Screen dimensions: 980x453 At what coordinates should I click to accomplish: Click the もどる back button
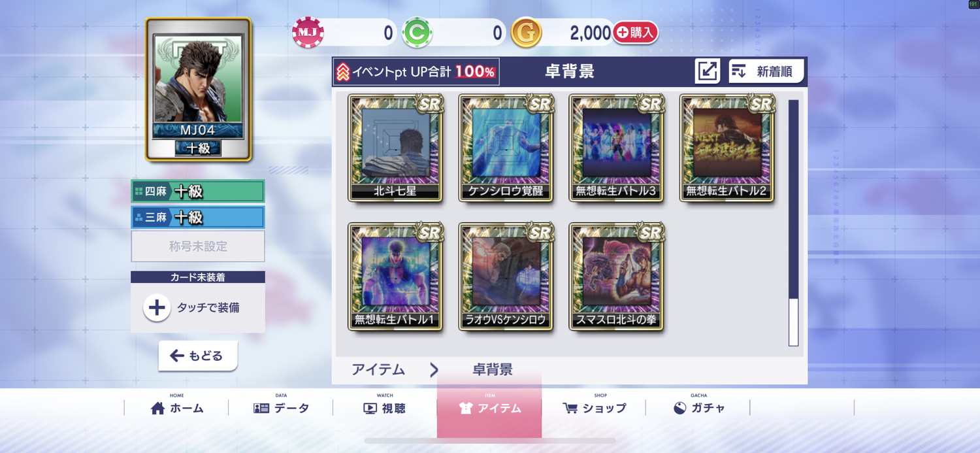[198, 356]
